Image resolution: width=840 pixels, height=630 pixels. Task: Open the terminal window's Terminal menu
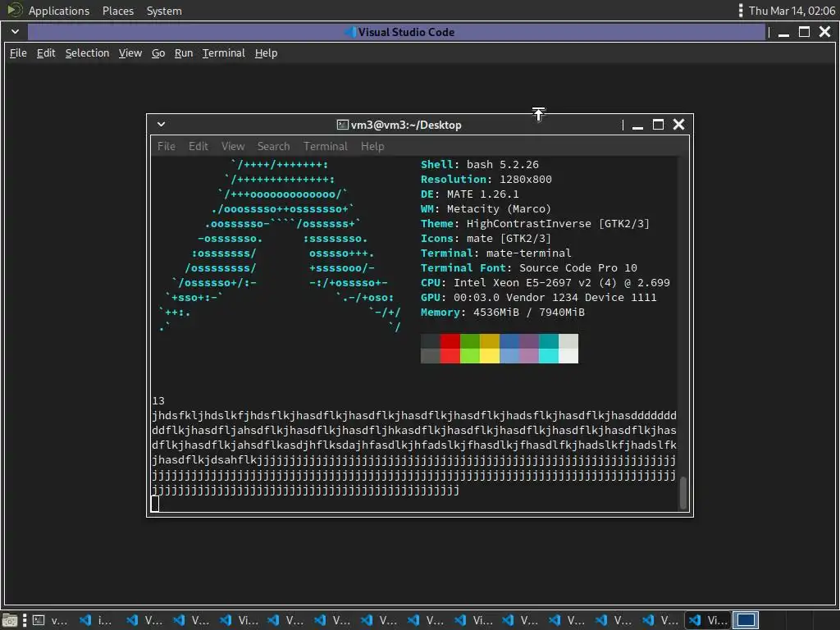pos(325,146)
